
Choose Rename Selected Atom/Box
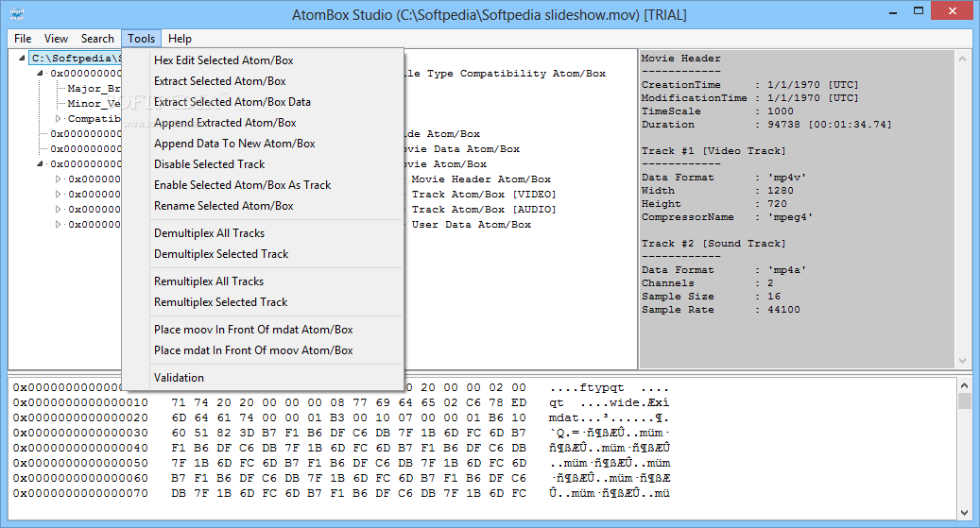263,206
